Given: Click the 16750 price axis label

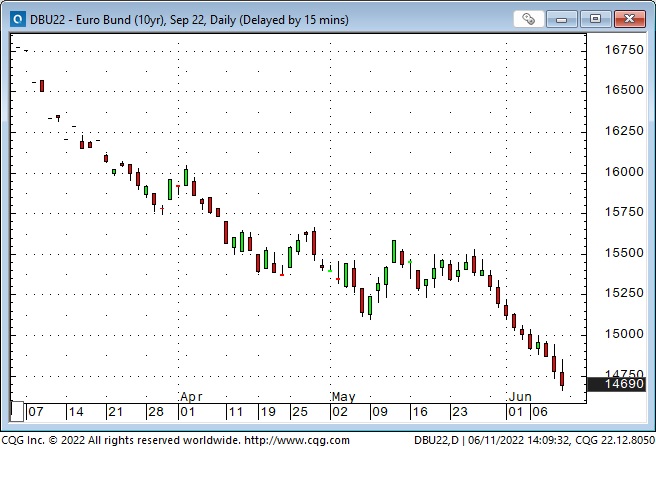Looking at the screenshot, I should (624, 50).
